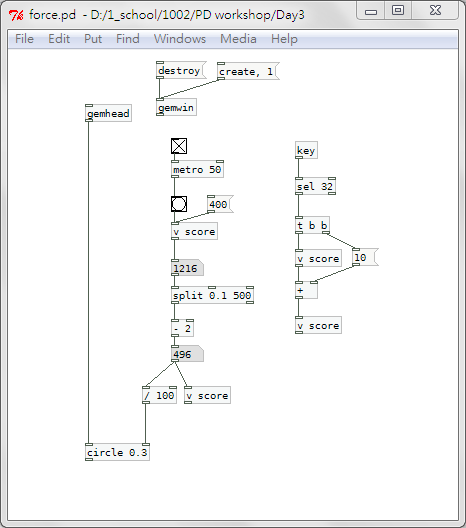The width and height of the screenshot is (466, 528).
Task: Open the Put menu
Action: click(x=93, y=39)
